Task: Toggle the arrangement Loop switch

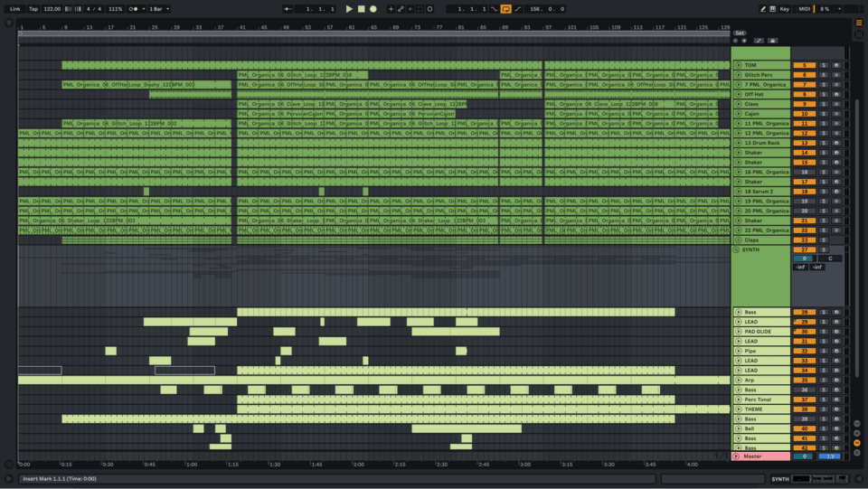Action: (x=505, y=9)
